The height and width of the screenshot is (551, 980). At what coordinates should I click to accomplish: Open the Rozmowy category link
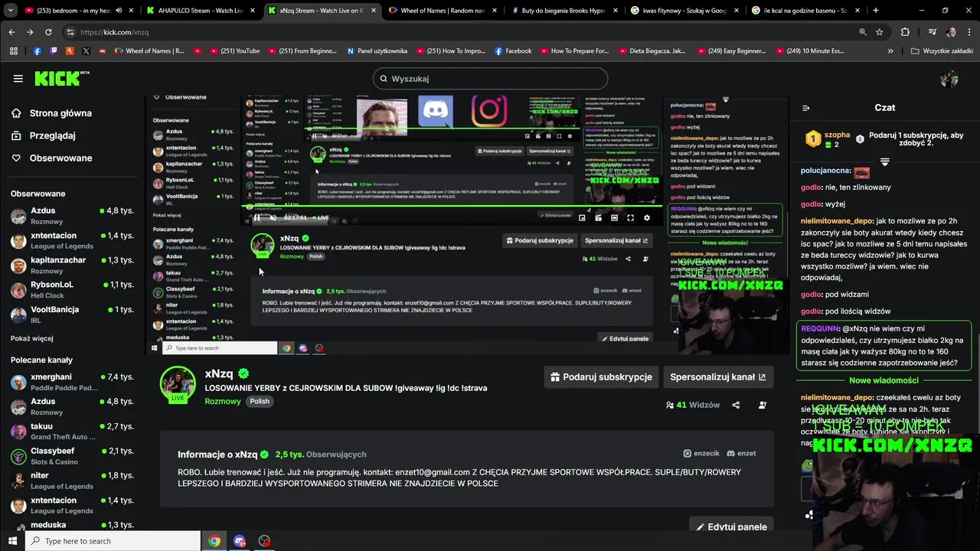click(223, 401)
